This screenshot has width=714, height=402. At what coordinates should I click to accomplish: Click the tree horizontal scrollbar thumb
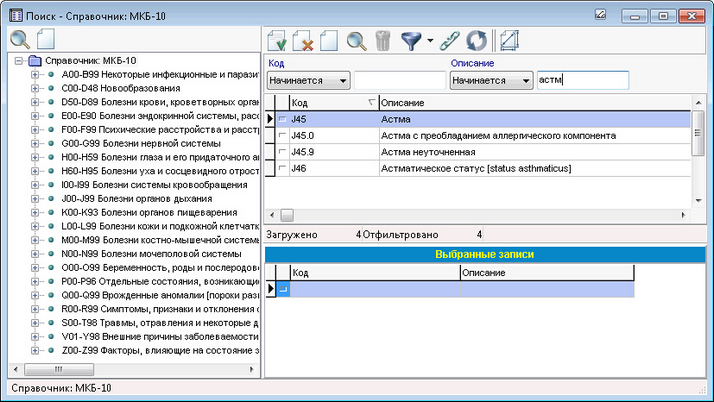coord(59,369)
